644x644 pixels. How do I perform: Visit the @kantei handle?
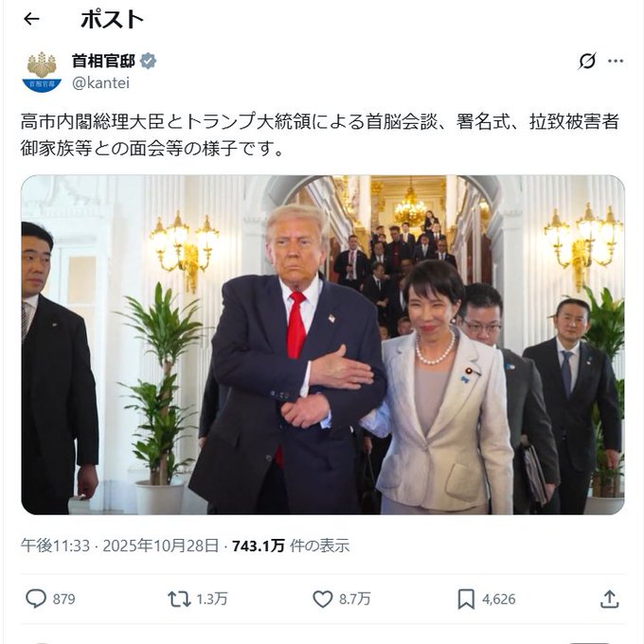[100, 83]
